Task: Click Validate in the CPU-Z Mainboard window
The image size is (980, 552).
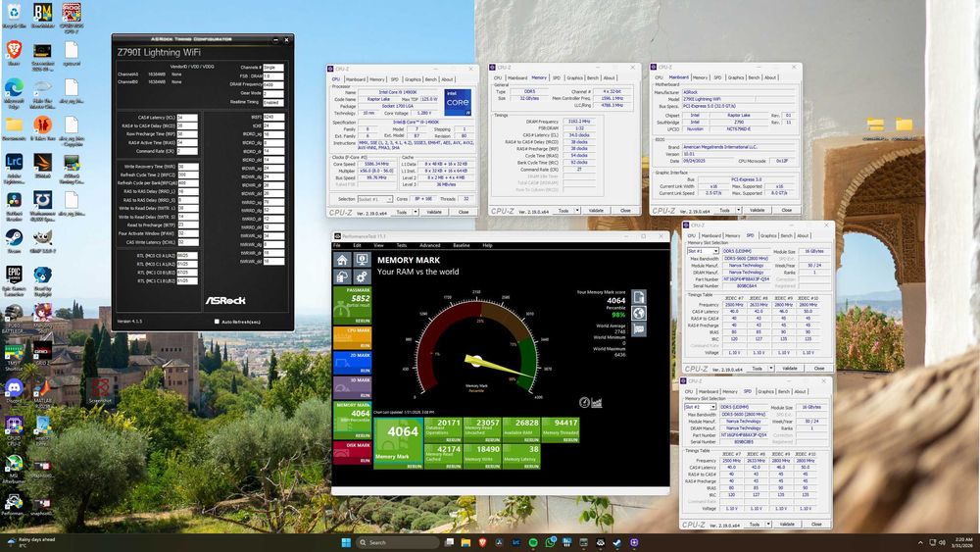Action: pos(757,210)
